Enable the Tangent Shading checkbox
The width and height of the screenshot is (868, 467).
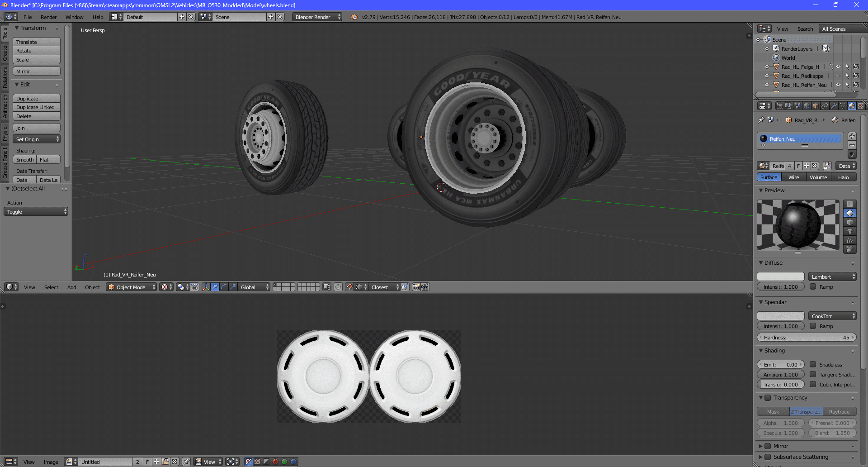click(813, 375)
